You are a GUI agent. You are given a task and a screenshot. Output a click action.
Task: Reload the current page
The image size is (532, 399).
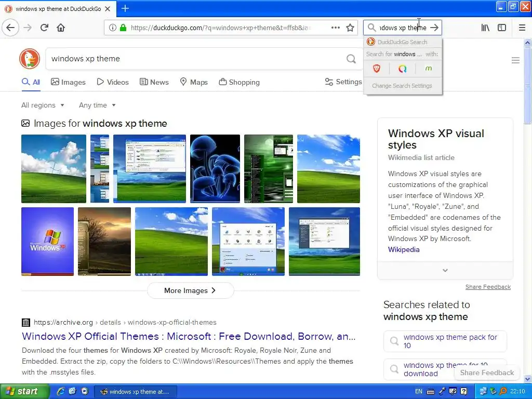44,28
